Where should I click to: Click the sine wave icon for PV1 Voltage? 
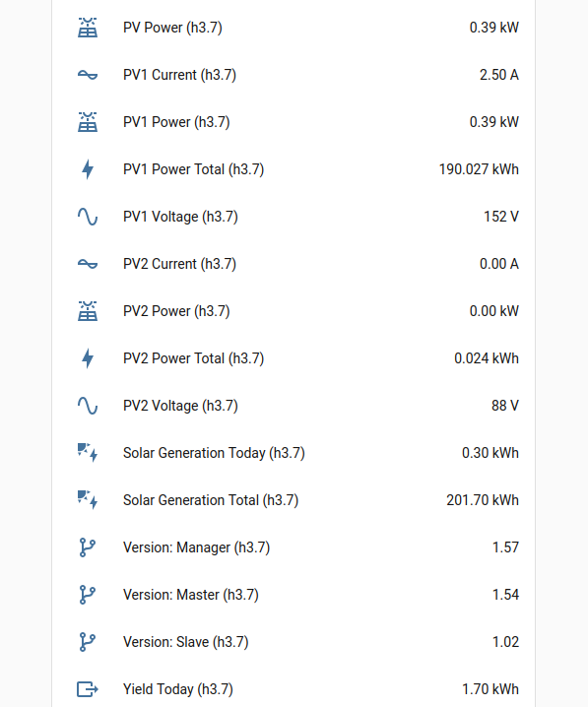click(88, 217)
